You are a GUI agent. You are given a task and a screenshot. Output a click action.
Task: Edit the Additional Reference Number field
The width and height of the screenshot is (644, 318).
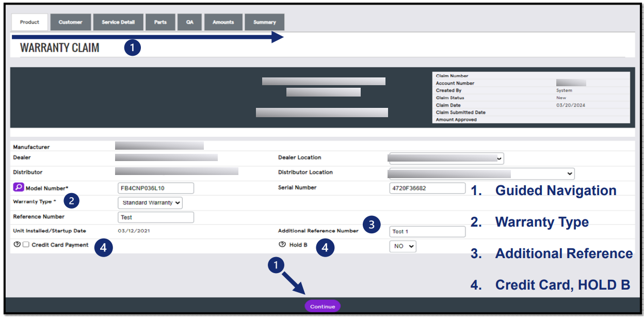[x=427, y=231]
